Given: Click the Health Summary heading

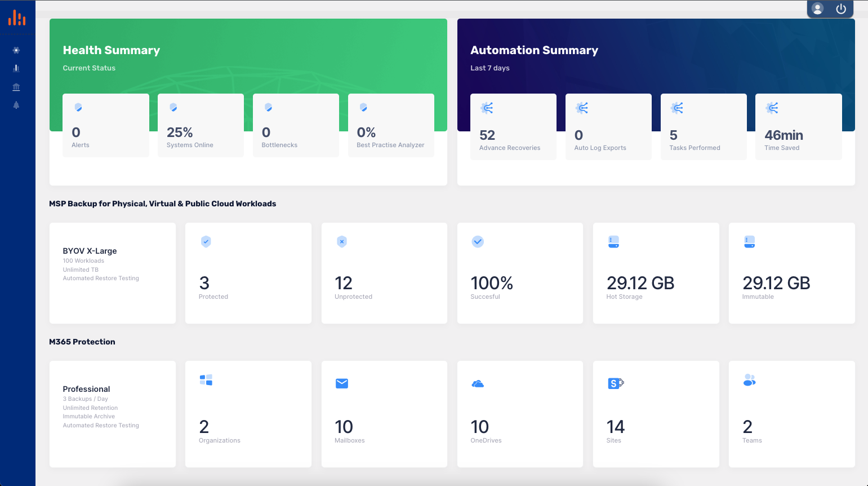Looking at the screenshot, I should click(112, 50).
